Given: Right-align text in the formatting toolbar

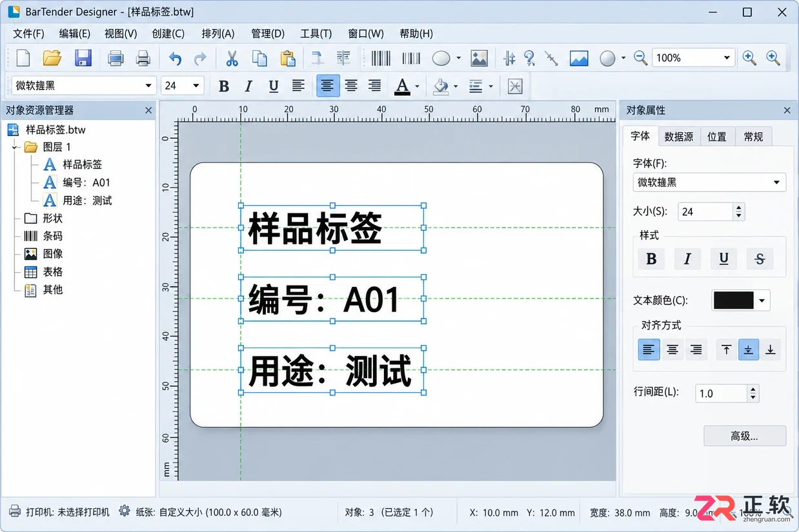Looking at the screenshot, I should click(x=374, y=86).
